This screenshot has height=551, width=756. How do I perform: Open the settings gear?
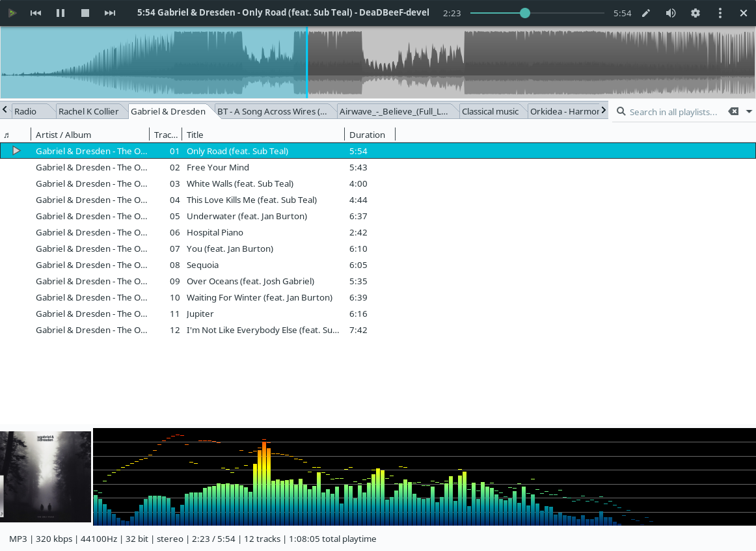[695, 13]
